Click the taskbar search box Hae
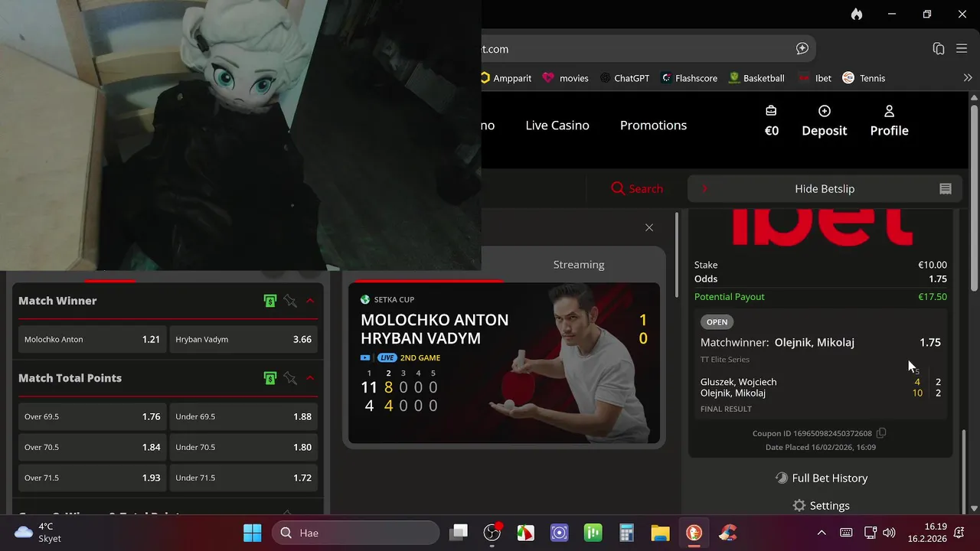This screenshot has height=551, width=980. pos(355,533)
